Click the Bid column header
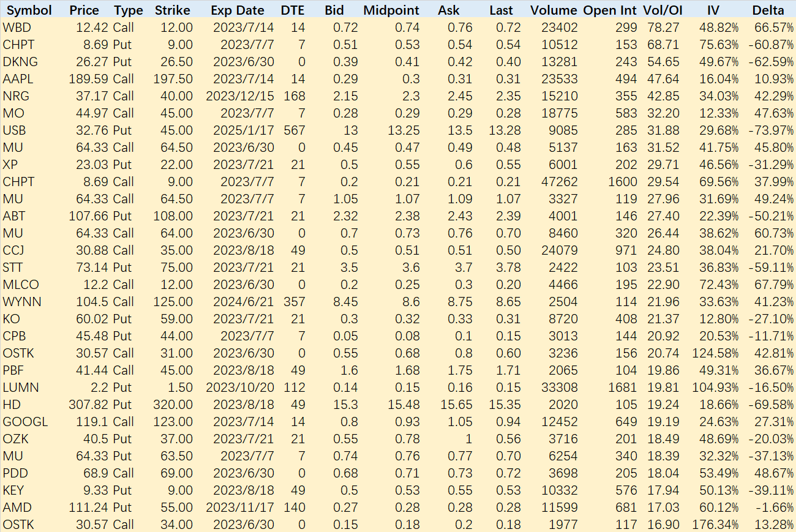The width and height of the screenshot is (796, 532). point(334,10)
